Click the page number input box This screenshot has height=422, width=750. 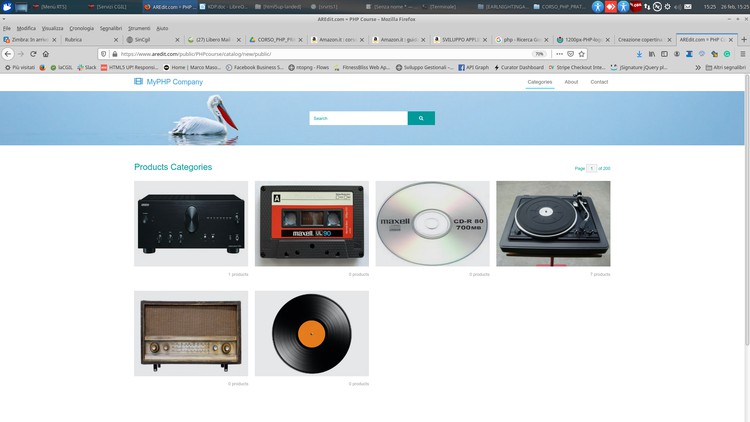coord(591,168)
